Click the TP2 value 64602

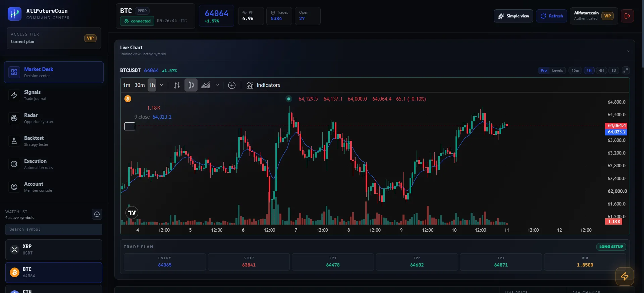pyautogui.click(x=417, y=265)
